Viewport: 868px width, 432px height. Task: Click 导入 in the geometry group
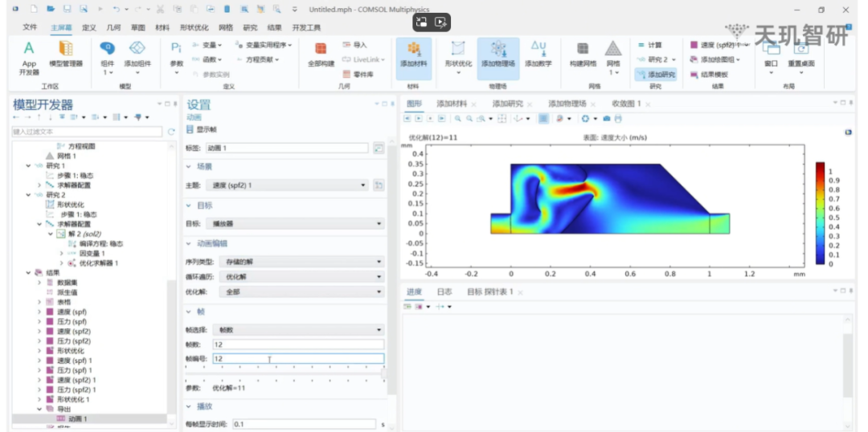coord(355,45)
